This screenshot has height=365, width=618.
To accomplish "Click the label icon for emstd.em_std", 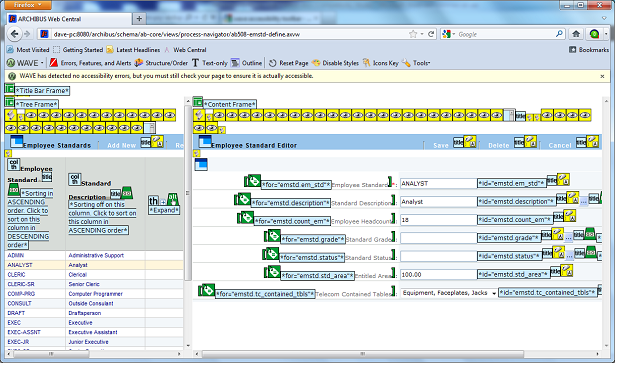I will [x=253, y=181].
